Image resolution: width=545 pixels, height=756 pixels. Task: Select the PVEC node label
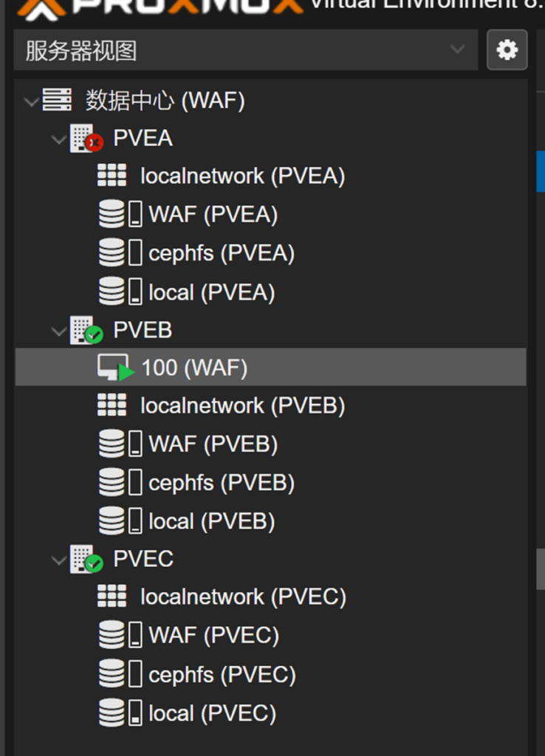tap(143, 560)
